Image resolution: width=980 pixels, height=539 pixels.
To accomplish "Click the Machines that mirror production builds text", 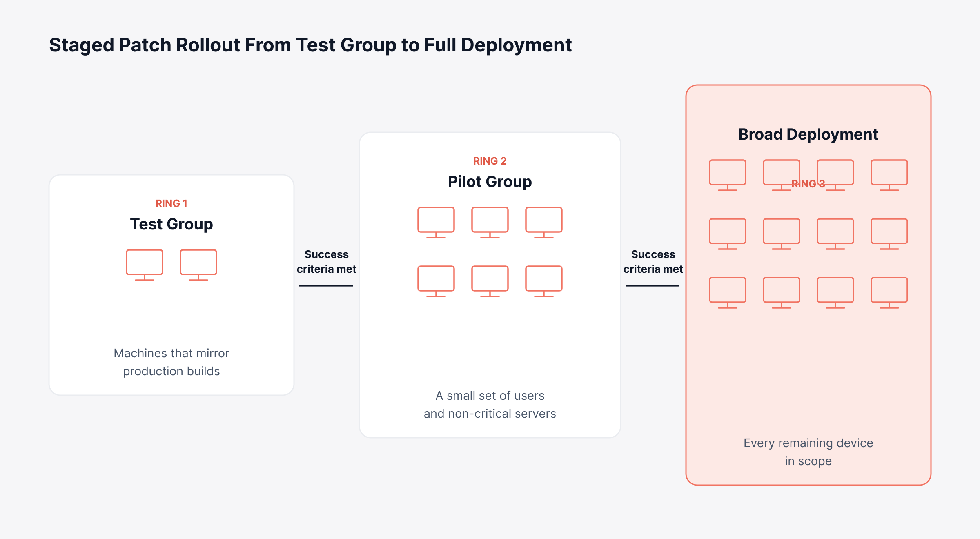I will coord(171,362).
